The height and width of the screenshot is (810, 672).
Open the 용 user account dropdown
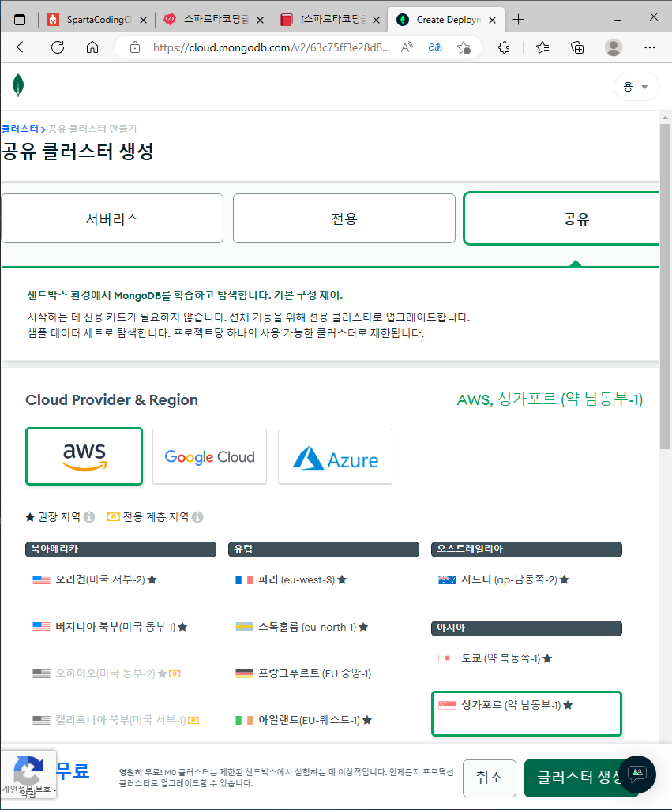pos(636,87)
